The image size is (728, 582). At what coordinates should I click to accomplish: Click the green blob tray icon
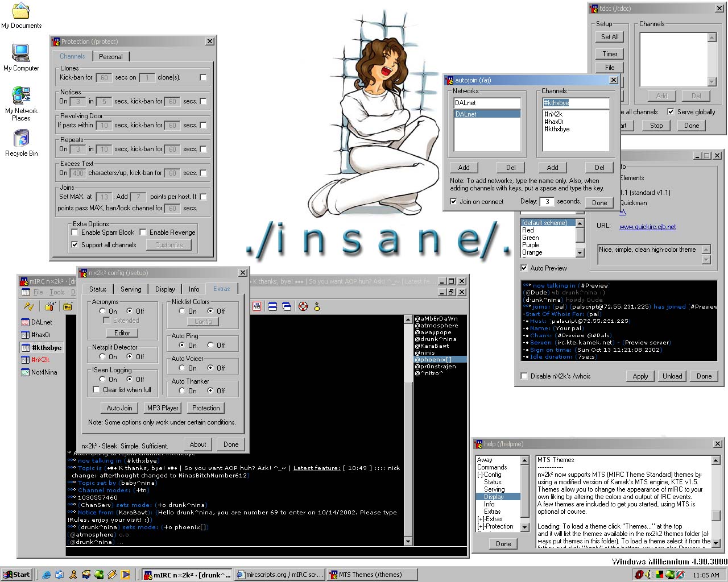click(x=669, y=575)
